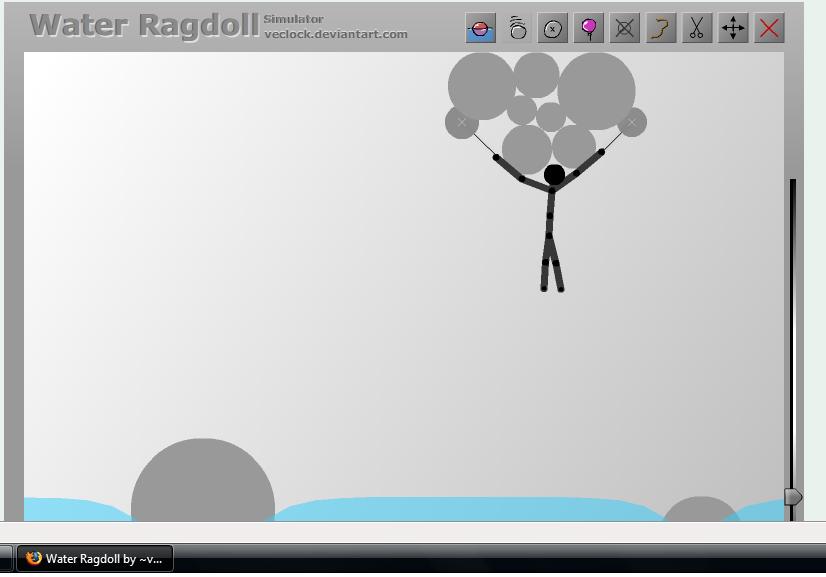The height and width of the screenshot is (577, 826).
Task: Activate the rope drawing tool
Action: coord(661,28)
